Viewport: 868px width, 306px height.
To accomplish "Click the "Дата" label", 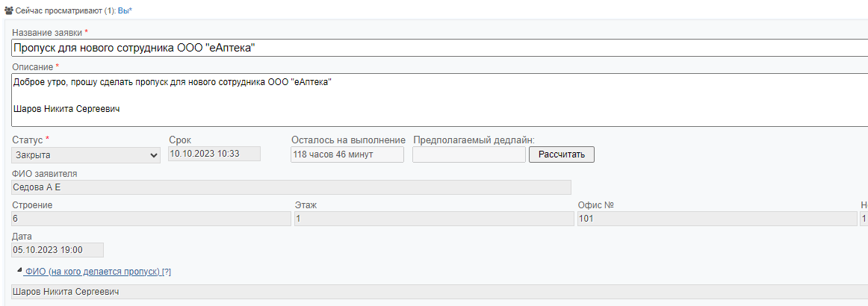I will coord(22,237).
